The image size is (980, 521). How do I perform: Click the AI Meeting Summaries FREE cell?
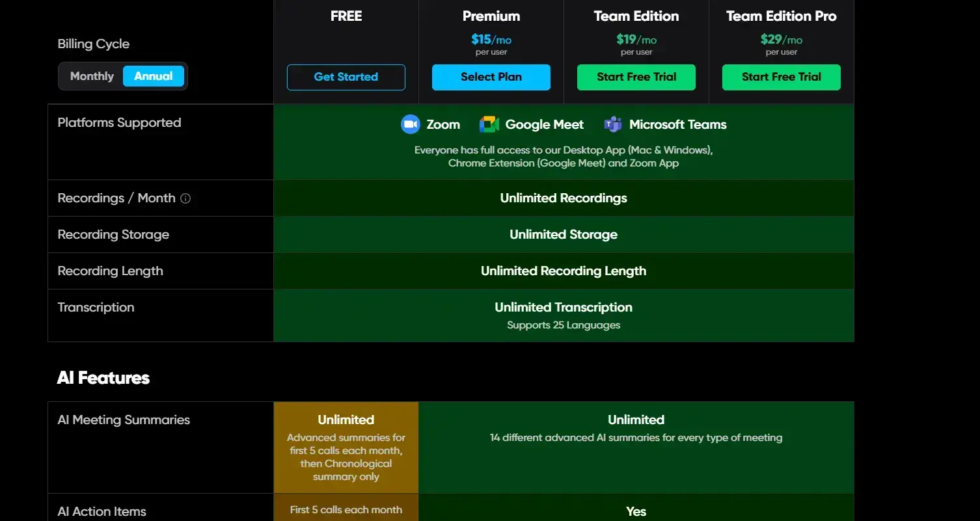click(346, 448)
